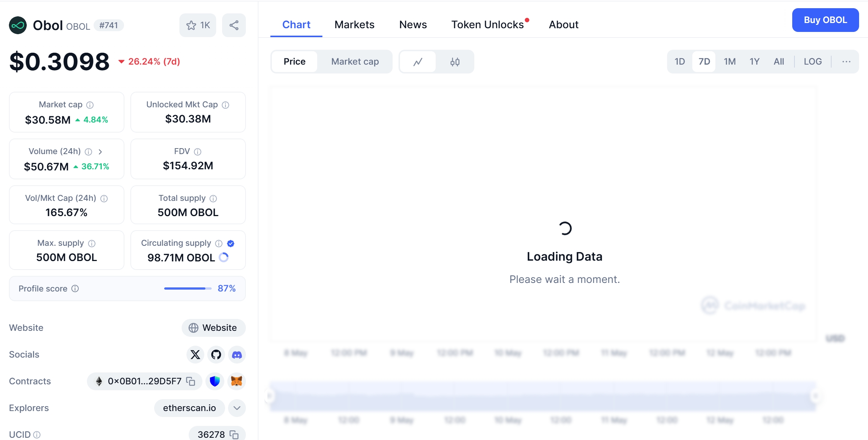Open the Discord social icon

[x=237, y=355]
